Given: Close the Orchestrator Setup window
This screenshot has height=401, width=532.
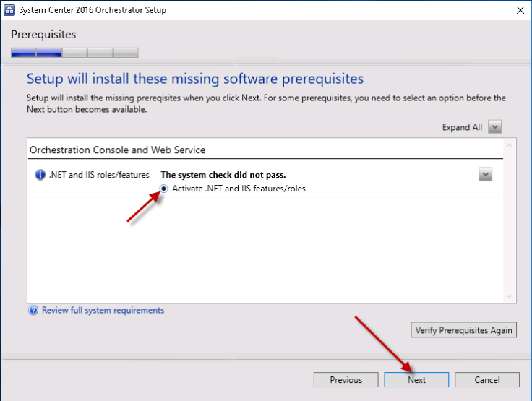Looking at the screenshot, I should (x=519, y=10).
